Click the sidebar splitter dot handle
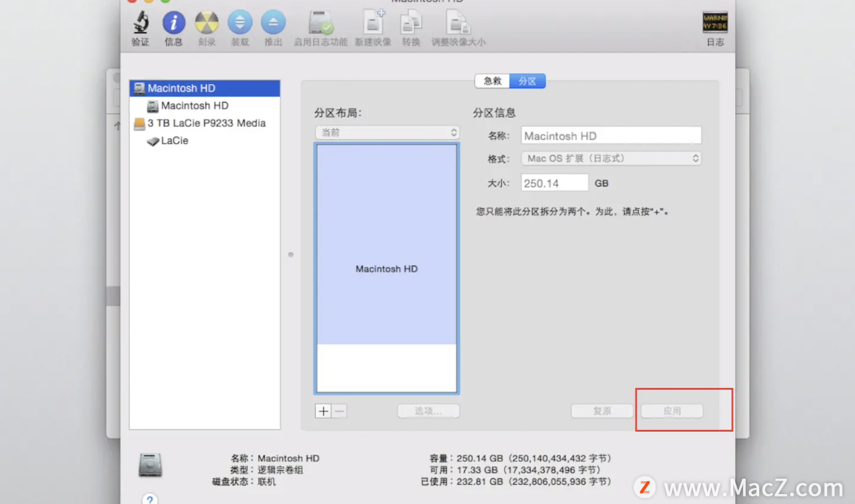Screen dimensions: 855x504 click(291, 254)
